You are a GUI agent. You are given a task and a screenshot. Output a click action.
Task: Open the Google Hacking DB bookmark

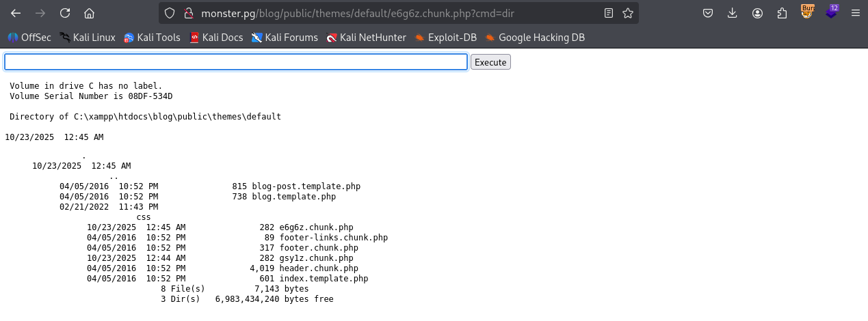[x=535, y=38]
